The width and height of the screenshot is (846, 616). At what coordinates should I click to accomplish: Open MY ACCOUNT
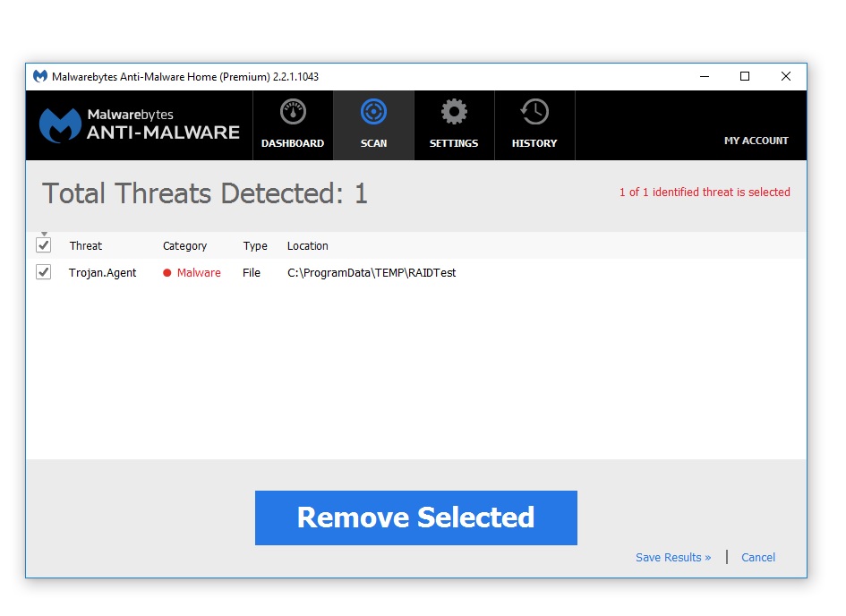coord(756,141)
